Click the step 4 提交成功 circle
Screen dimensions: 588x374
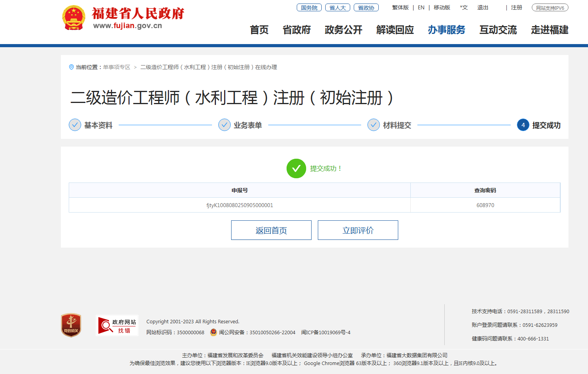click(523, 125)
